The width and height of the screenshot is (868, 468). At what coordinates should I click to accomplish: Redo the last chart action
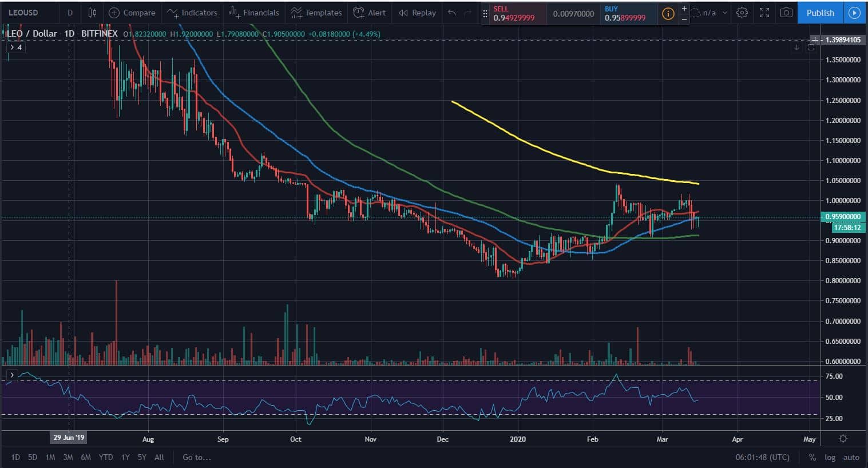pos(468,13)
